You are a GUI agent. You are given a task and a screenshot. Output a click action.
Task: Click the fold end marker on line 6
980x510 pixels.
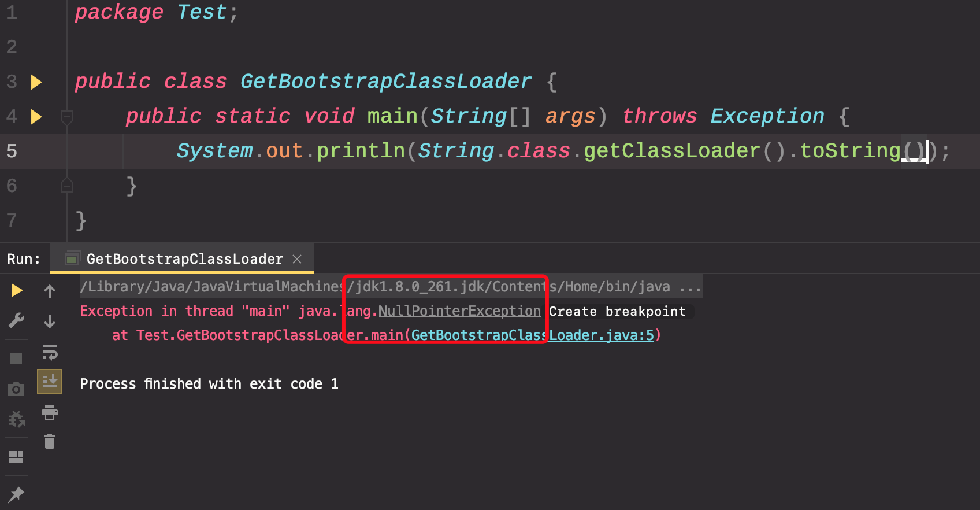[x=67, y=185]
